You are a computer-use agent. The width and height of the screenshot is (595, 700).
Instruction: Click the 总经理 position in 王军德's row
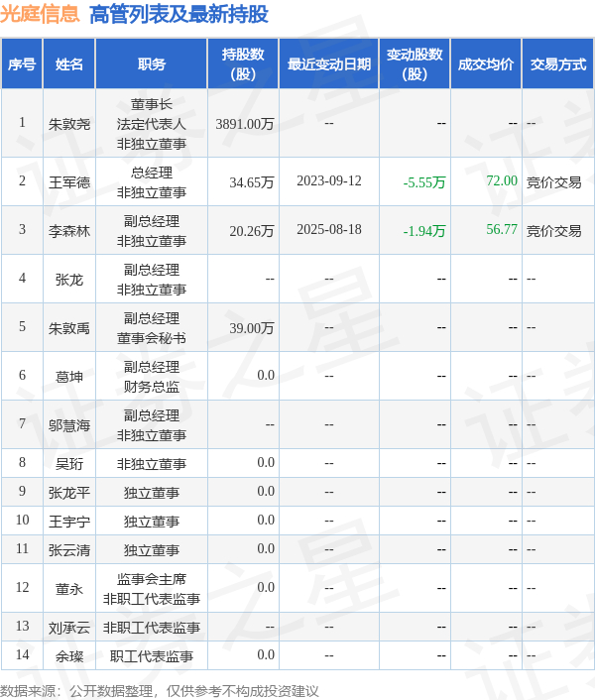[152, 173]
